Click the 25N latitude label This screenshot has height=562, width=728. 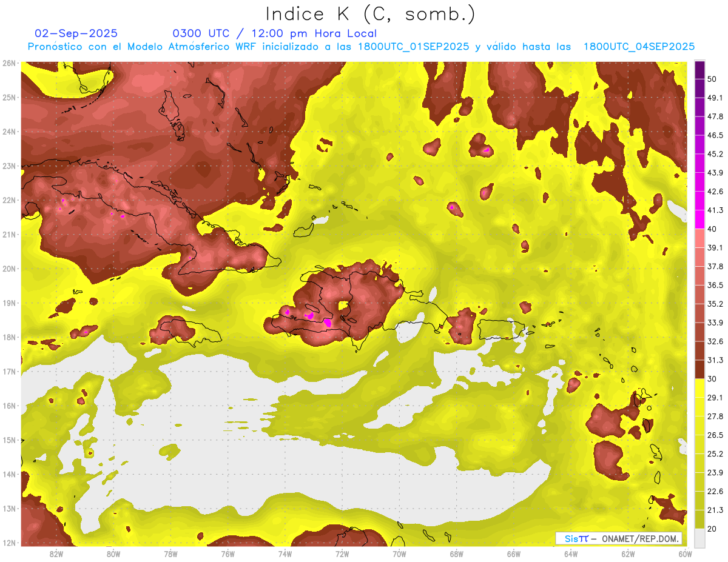pyautogui.click(x=8, y=97)
